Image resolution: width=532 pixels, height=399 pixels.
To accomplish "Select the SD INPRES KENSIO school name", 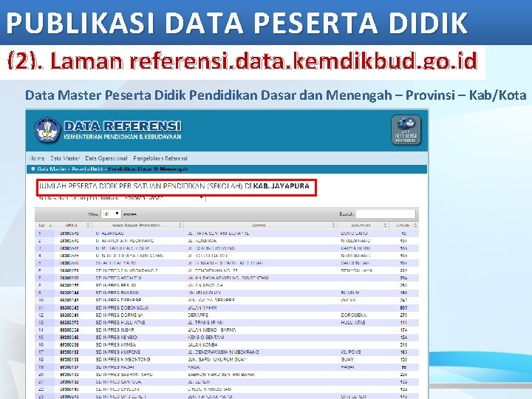I will coord(117,338).
